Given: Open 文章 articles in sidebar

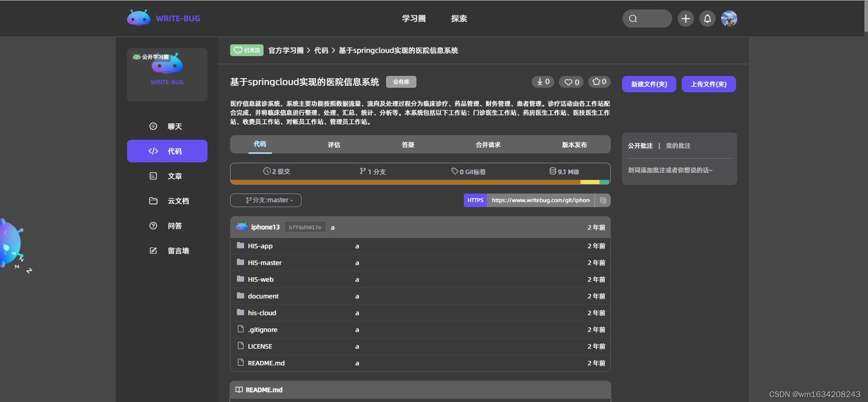Looking at the screenshot, I should pyautogui.click(x=167, y=176).
